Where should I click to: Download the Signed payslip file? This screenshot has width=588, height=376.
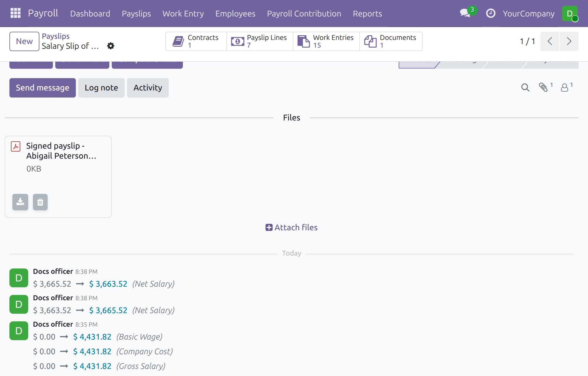point(20,202)
